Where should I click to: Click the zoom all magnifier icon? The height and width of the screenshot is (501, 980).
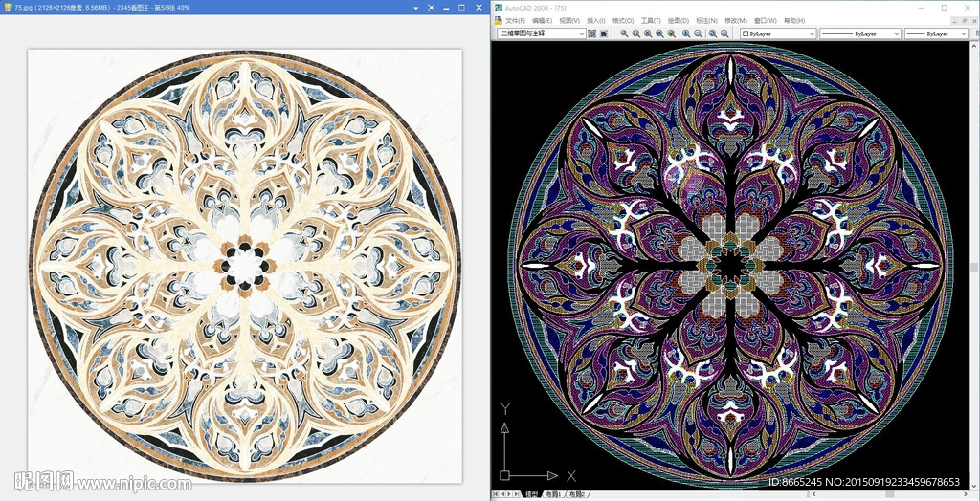tap(713, 33)
